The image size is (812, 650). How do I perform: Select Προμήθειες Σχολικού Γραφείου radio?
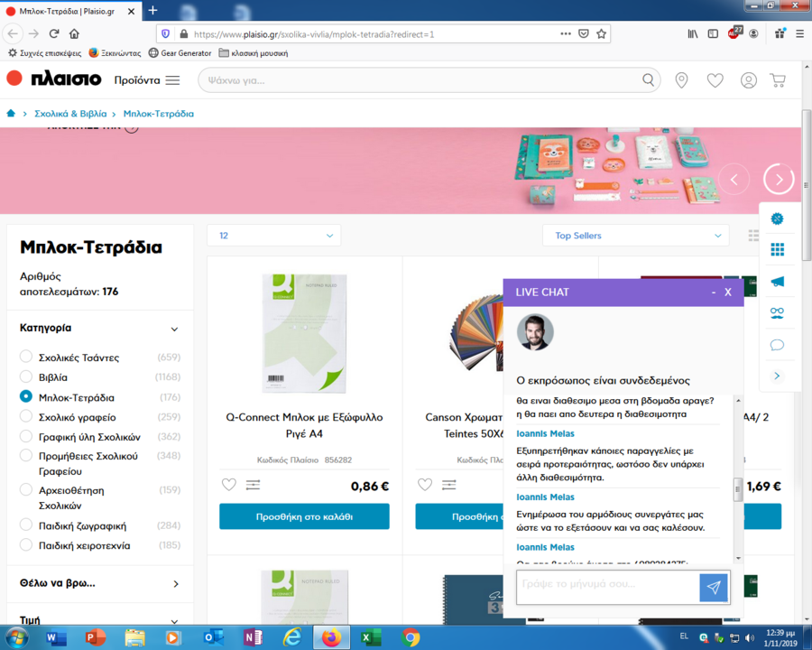(26, 455)
